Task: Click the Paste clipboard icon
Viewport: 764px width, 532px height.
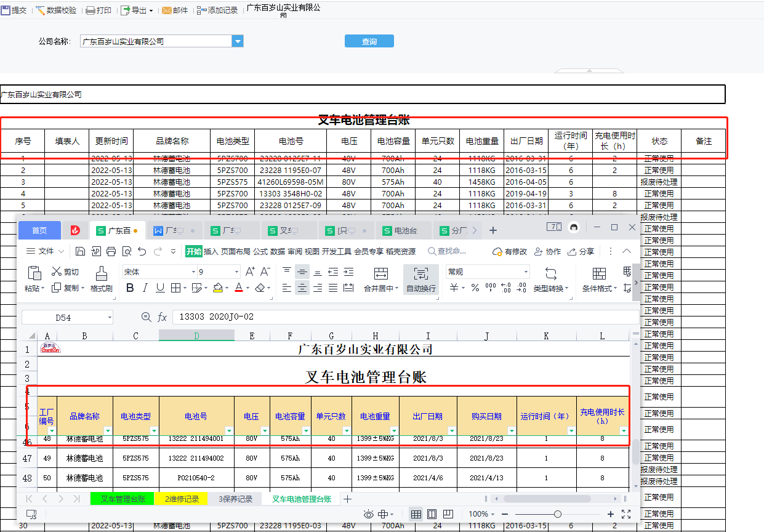Action: coord(34,273)
